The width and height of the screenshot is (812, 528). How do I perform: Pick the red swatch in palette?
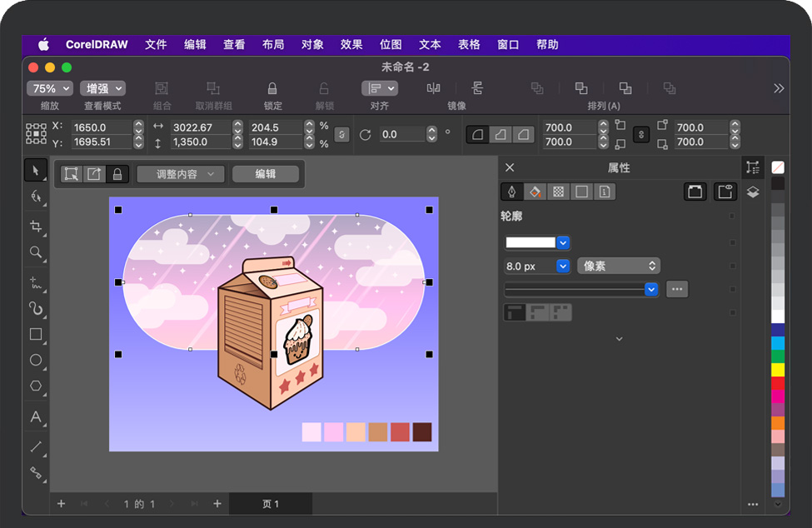click(x=778, y=383)
